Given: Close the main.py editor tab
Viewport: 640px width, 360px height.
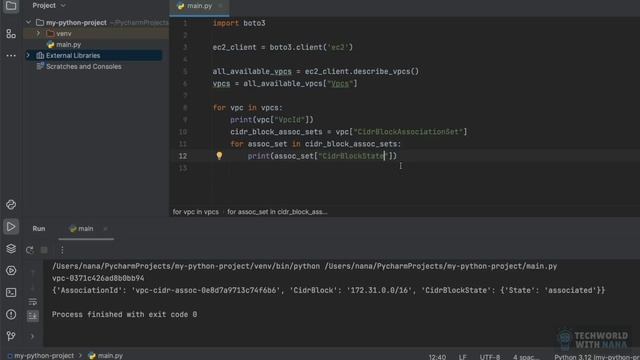Looking at the screenshot, I should (x=220, y=6).
